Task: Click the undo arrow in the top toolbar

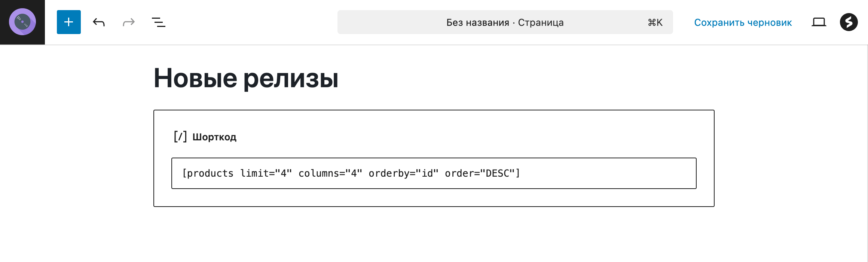Action: pos(98,22)
